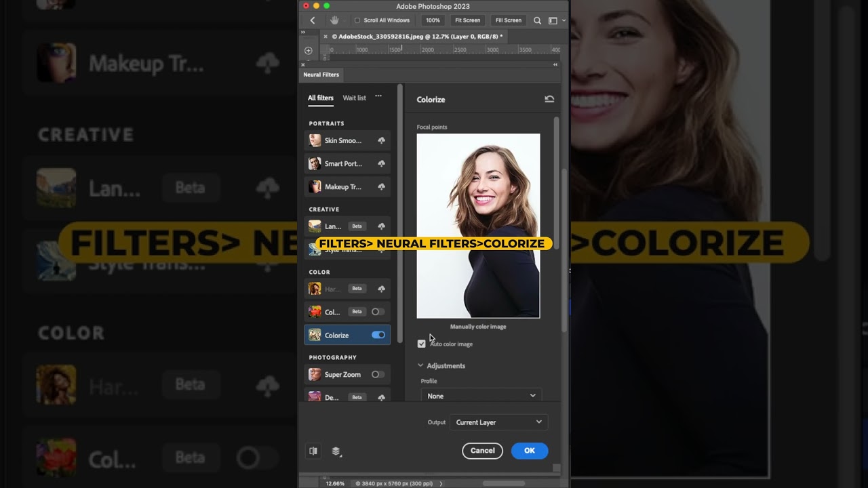
Task: Download the Harmonization filter cloud icon
Action: [x=381, y=289]
